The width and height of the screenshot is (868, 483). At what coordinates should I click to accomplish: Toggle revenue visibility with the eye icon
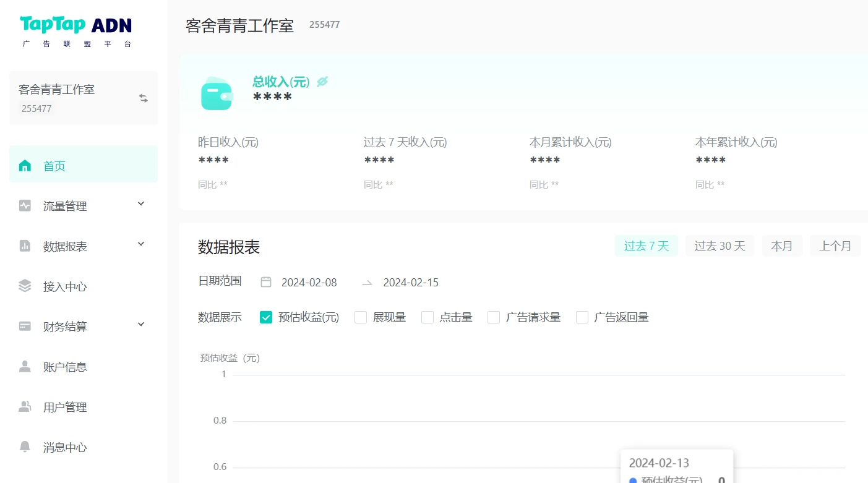[322, 81]
